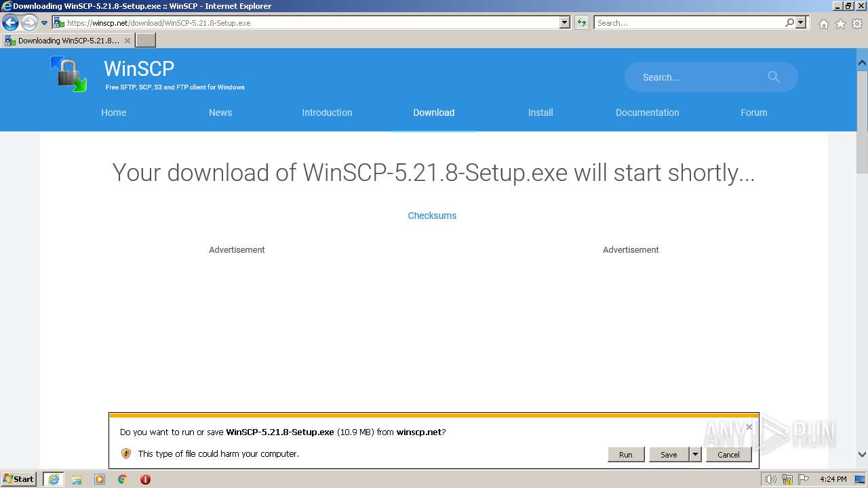868x488 pixels.
Task: Open the Windows Start button
Action: (19, 479)
